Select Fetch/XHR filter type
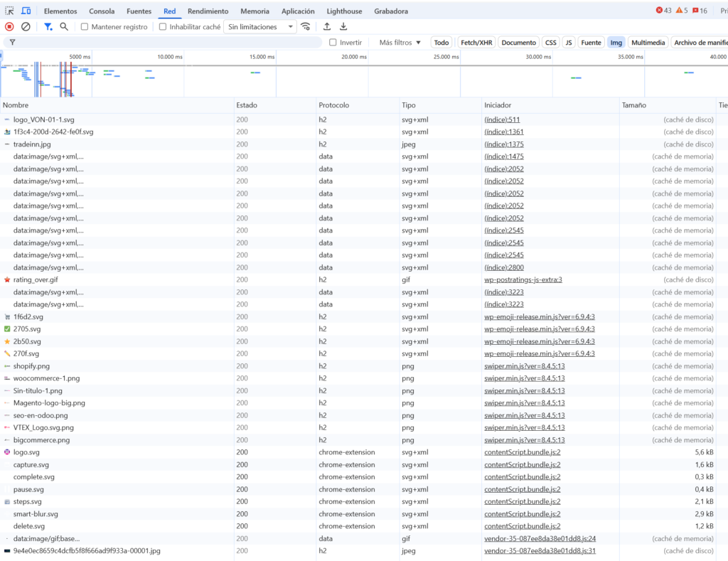Viewport: 728px width, 561px height. pyautogui.click(x=476, y=43)
